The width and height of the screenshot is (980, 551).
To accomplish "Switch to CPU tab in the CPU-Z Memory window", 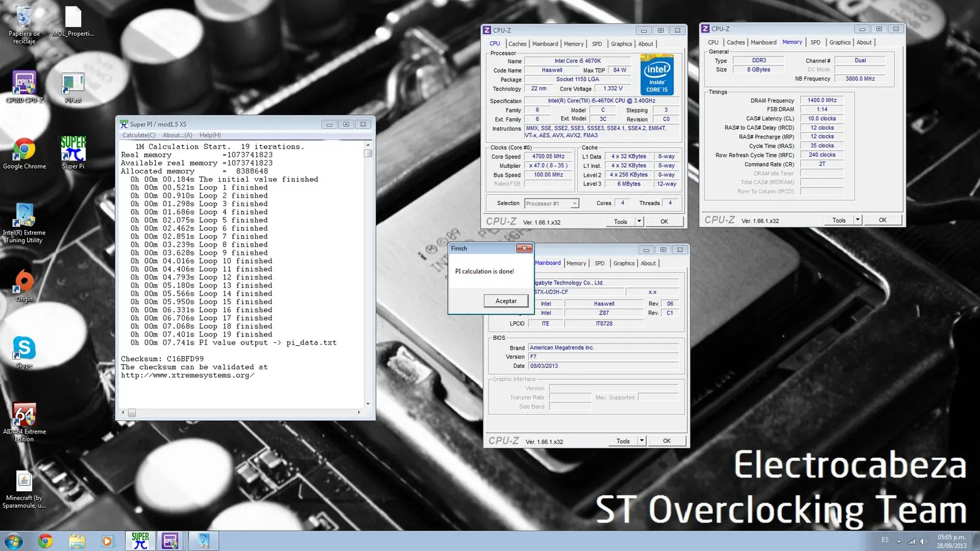I will click(713, 43).
